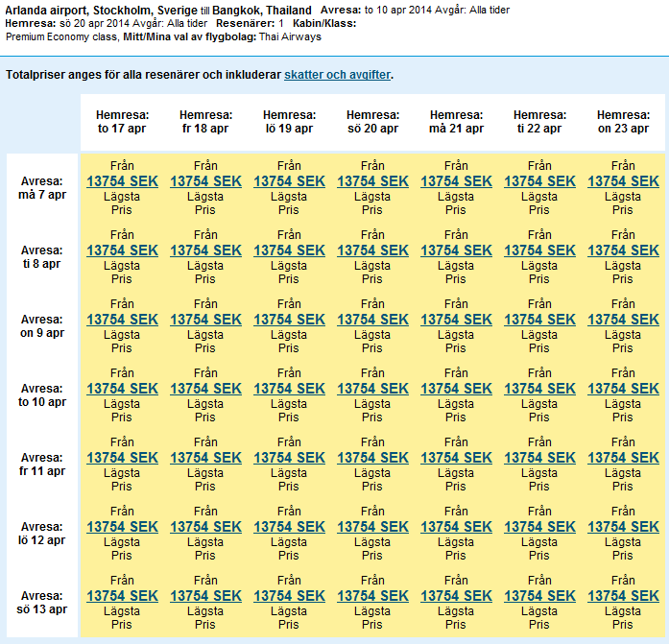Open price for fr 11 apr departure, fr 18 apr return

206,458
